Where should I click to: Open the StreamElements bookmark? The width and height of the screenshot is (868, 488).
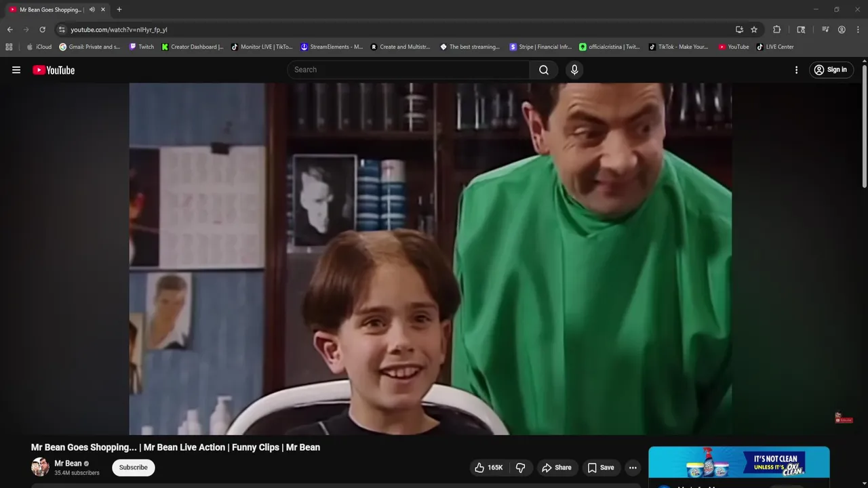[332, 47]
